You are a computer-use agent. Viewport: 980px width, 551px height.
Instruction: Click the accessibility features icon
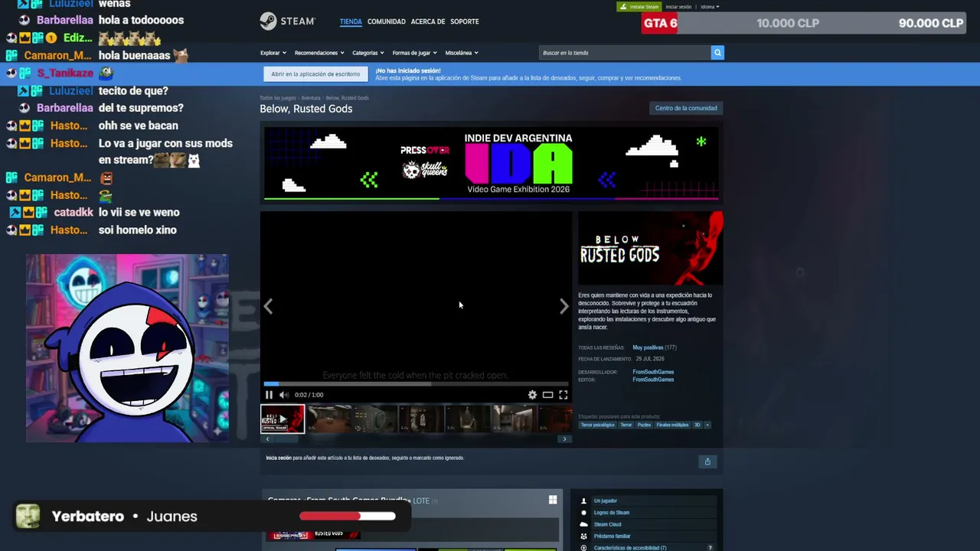[x=584, y=548]
